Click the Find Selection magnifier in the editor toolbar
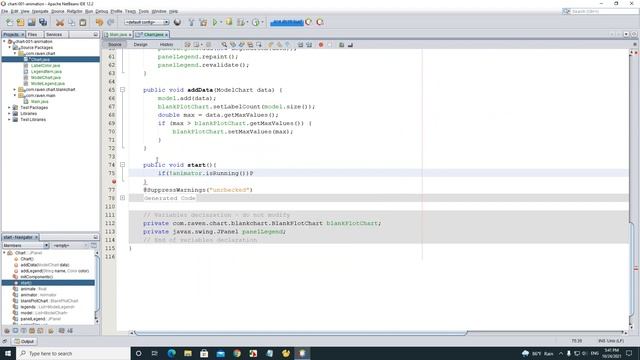 224,44
